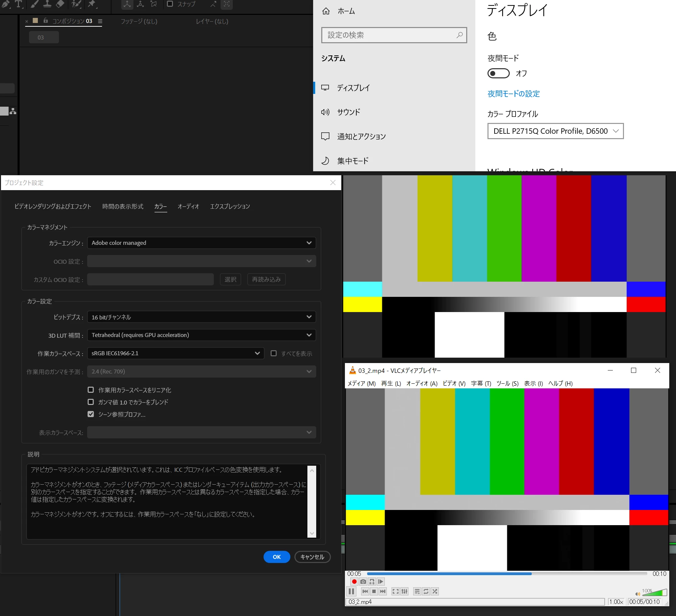Enable 作業用カラースペースをリニア化 checkbox
This screenshot has height=616, width=676.
click(91, 390)
